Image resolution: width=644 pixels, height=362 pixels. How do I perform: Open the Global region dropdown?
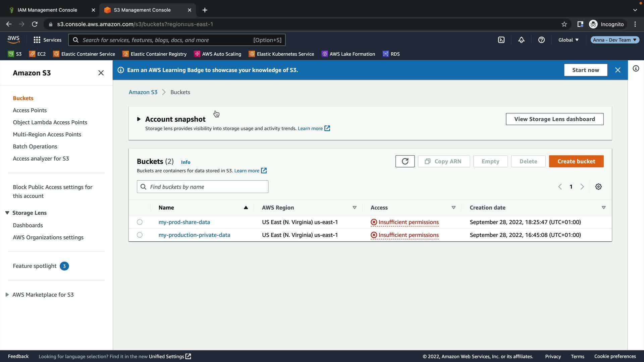[568, 40]
